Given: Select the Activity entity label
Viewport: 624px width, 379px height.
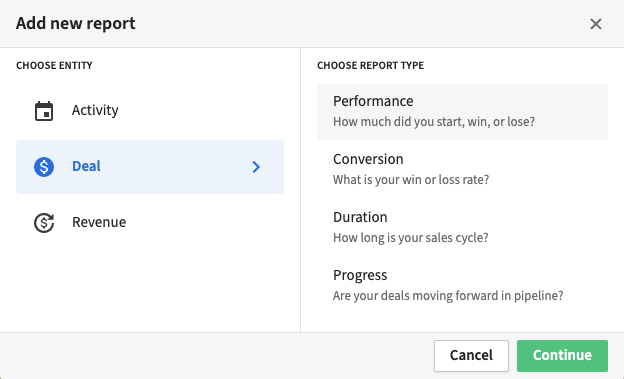Looking at the screenshot, I should pos(95,110).
